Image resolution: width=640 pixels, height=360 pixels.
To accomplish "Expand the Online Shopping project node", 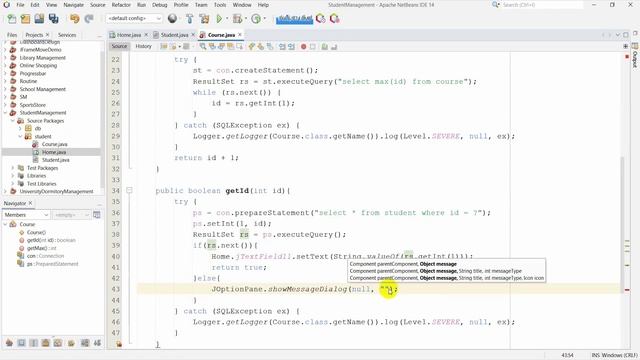I will tap(6, 65).
